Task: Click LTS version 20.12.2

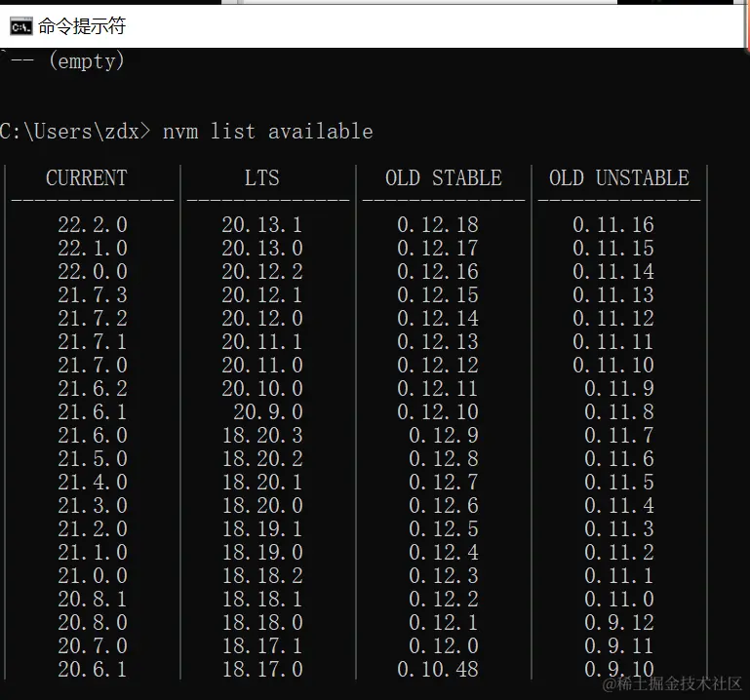Action: [x=262, y=272]
